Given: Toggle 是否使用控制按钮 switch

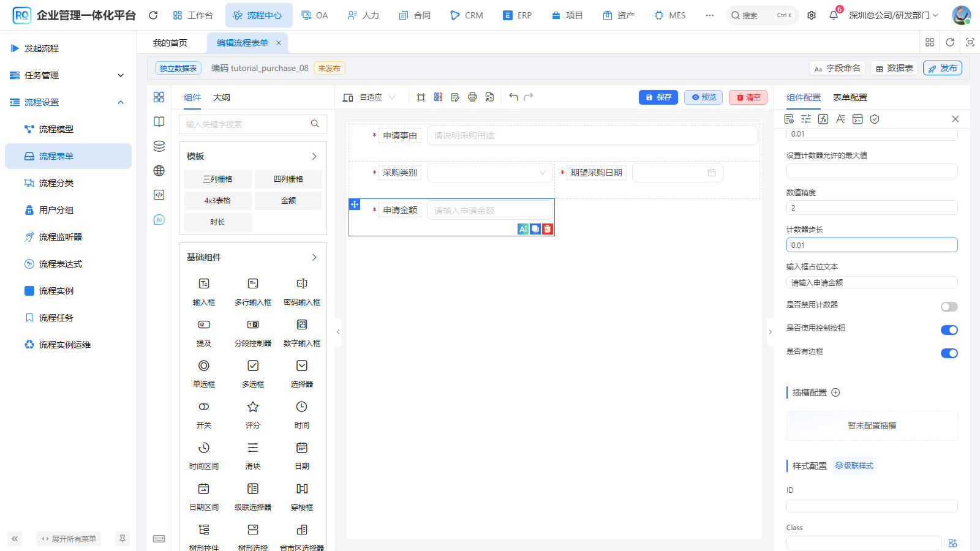Looking at the screenshot, I should [949, 330].
